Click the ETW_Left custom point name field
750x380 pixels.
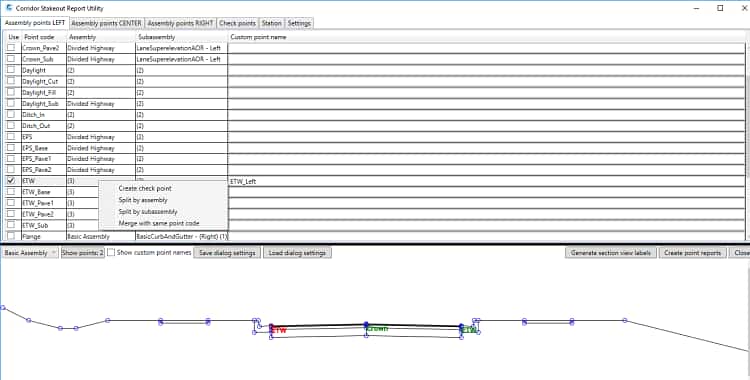[486, 181]
